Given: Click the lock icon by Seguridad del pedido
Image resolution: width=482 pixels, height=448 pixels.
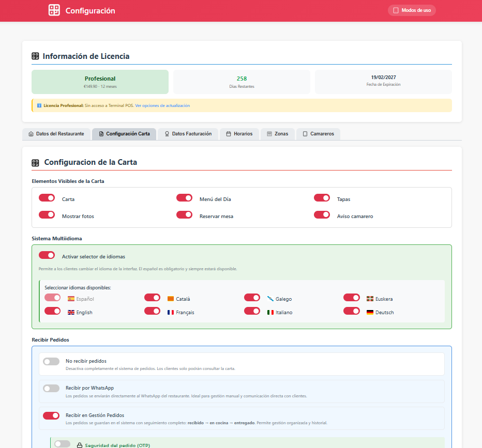Looking at the screenshot, I should click(80, 445).
